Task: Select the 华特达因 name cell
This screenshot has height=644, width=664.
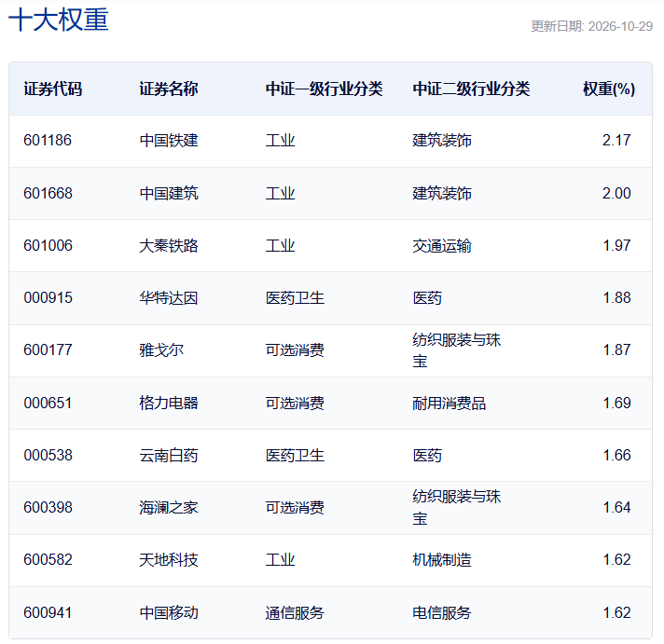Action: coord(169,298)
